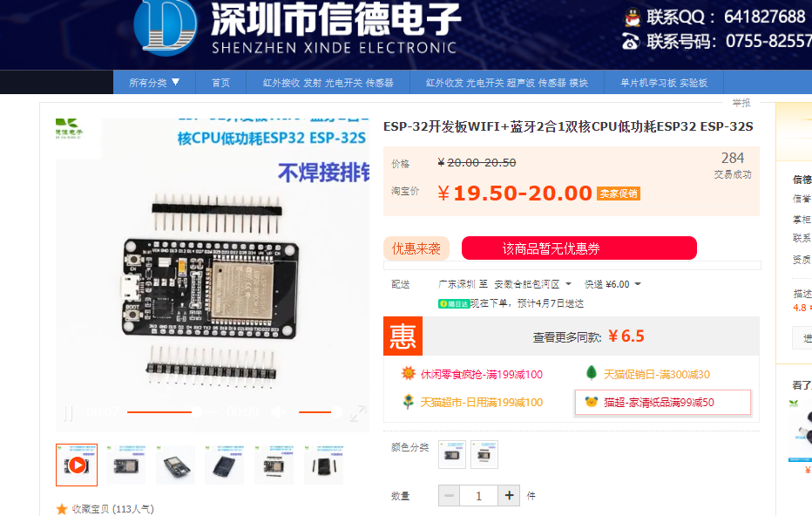Mute the product video volume icon
Viewport: 812px width, 516px height.
[279, 412]
